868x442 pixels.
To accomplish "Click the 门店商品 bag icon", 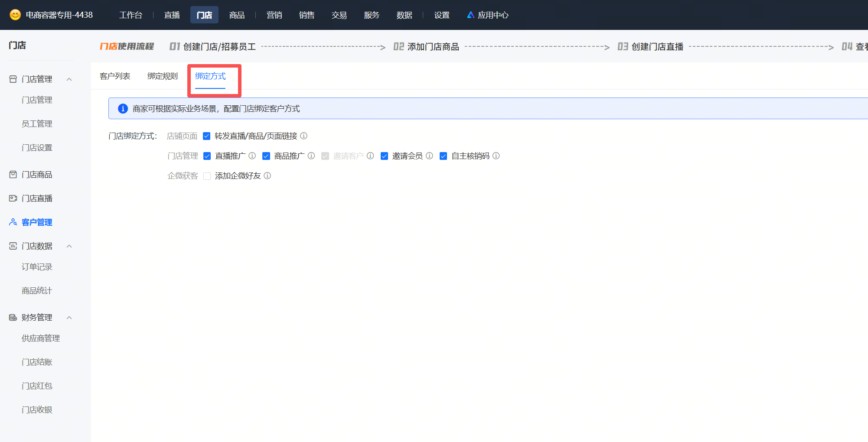I will (13, 175).
